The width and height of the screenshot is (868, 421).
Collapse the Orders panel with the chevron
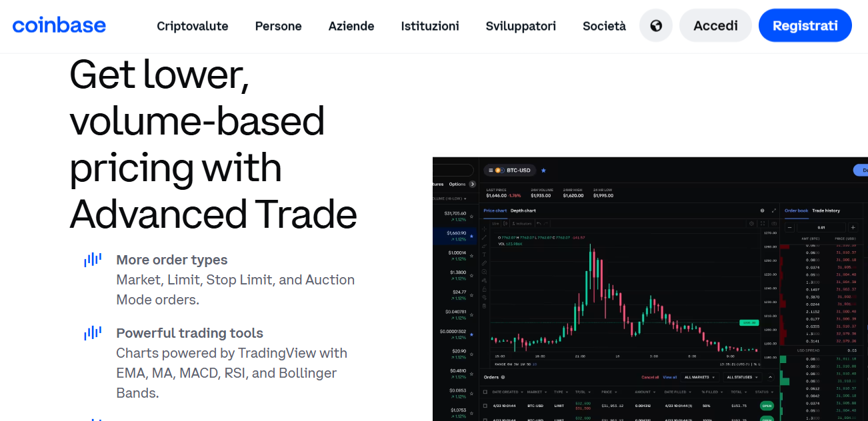click(771, 377)
